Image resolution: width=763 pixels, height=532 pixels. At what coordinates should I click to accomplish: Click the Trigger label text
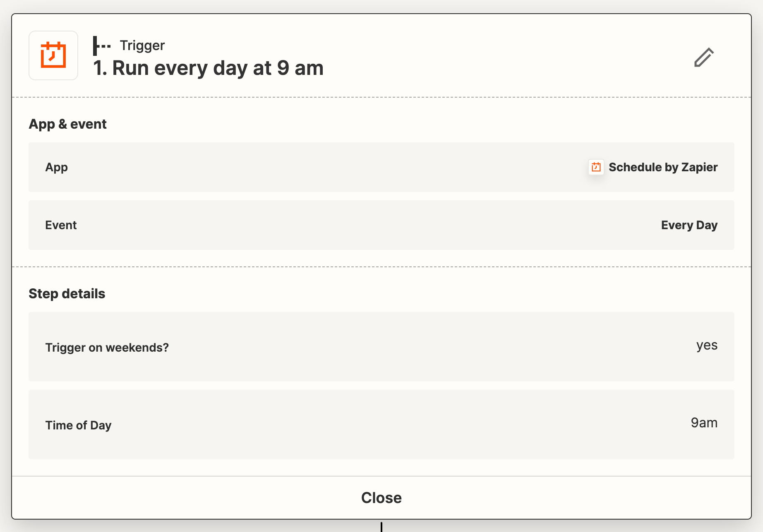(x=142, y=46)
